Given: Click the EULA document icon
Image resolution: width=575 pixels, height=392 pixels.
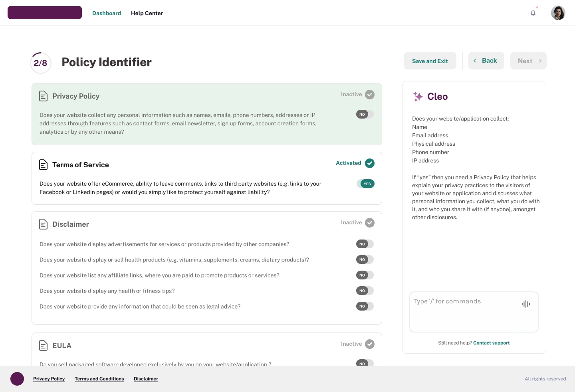Looking at the screenshot, I should coord(43,346).
